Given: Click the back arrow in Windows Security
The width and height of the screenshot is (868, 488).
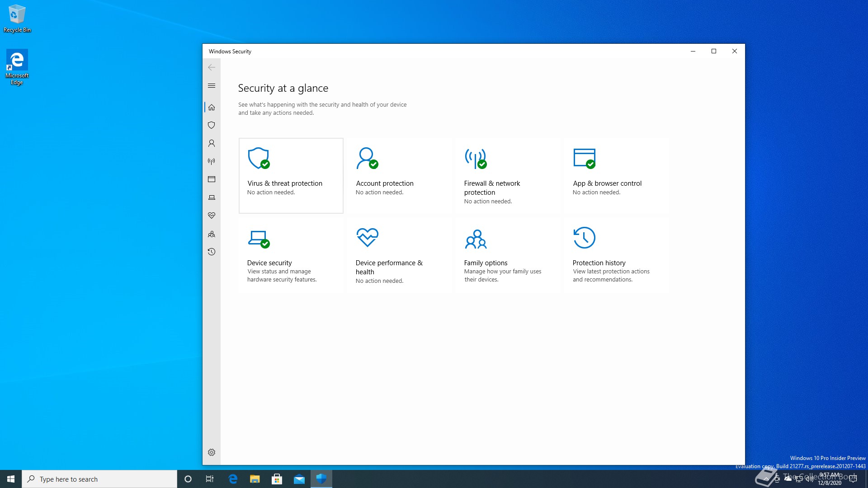Looking at the screenshot, I should pyautogui.click(x=211, y=67).
